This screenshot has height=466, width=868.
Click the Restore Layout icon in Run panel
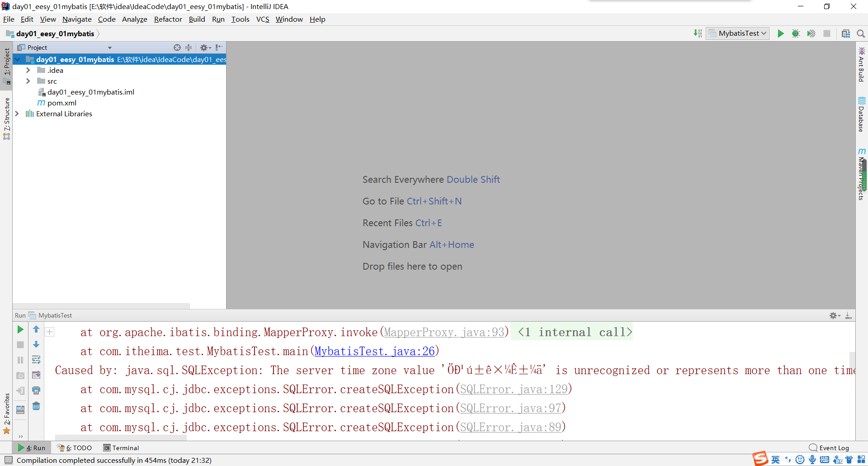[20, 410]
